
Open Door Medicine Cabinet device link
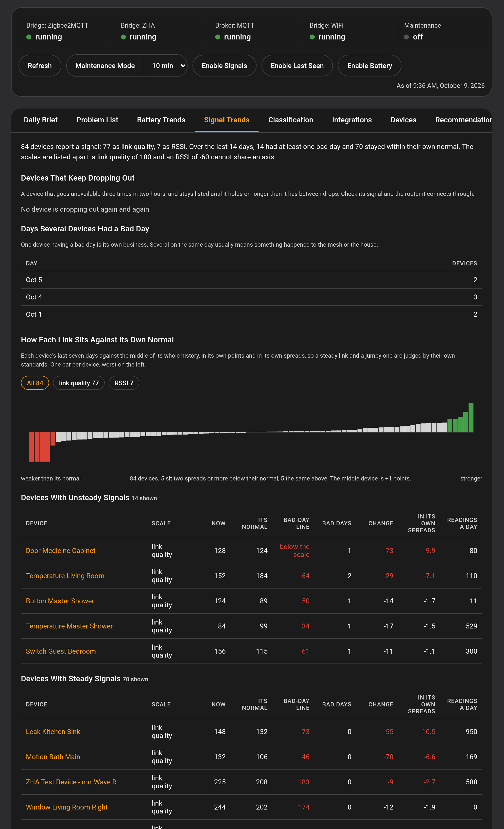click(x=61, y=551)
